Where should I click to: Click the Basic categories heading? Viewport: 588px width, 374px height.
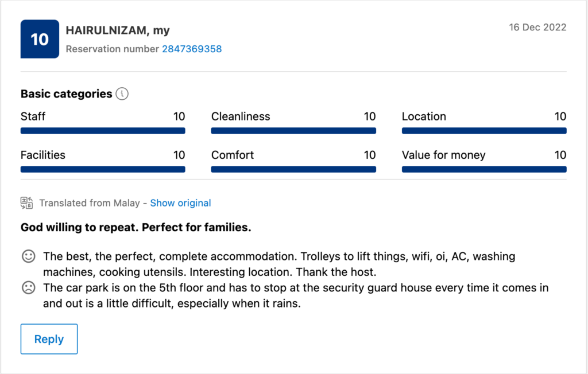coord(66,94)
